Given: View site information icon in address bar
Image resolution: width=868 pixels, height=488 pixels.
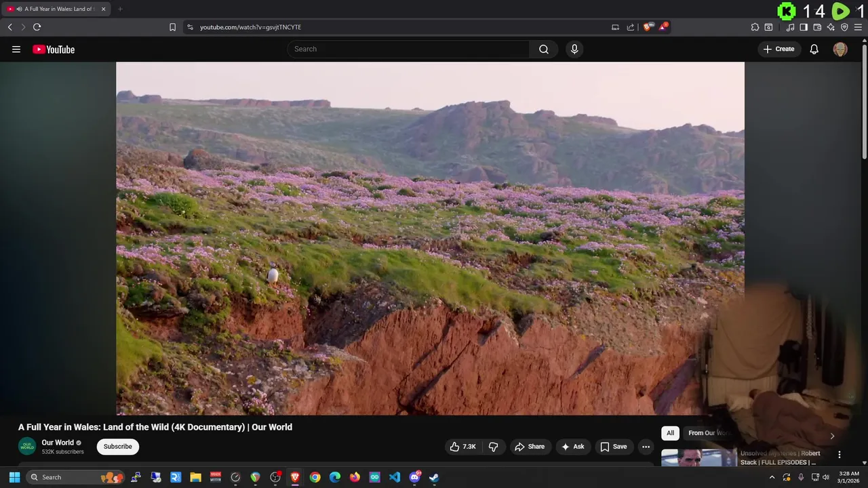Looking at the screenshot, I should click(190, 27).
